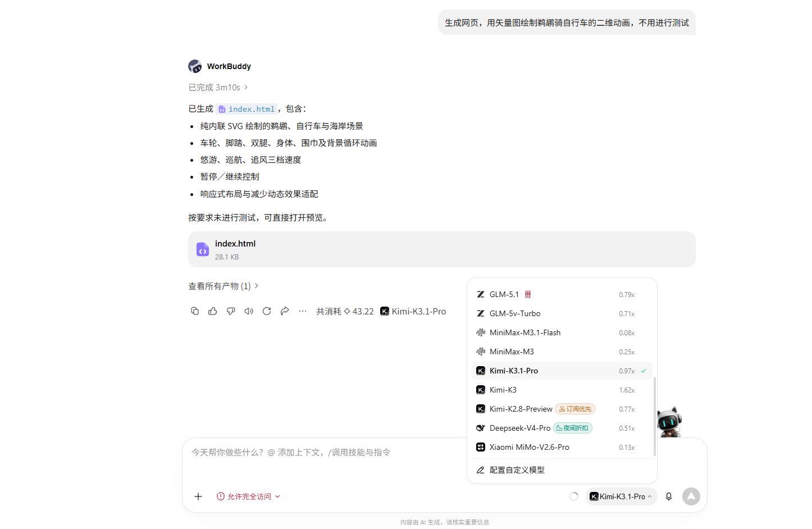Give the response a thumbs down
The width and height of the screenshot is (812, 529).
point(231,311)
